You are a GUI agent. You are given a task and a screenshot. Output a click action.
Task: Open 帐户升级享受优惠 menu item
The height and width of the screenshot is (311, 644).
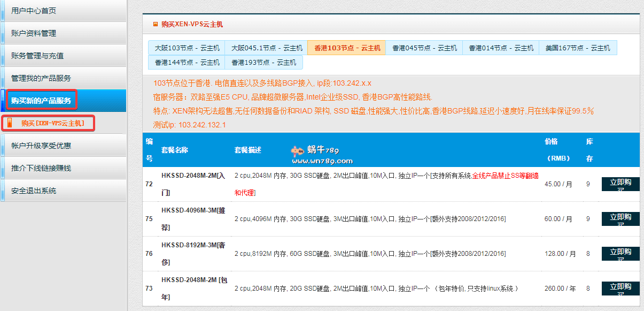pyautogui.click(x=41, y=146)
